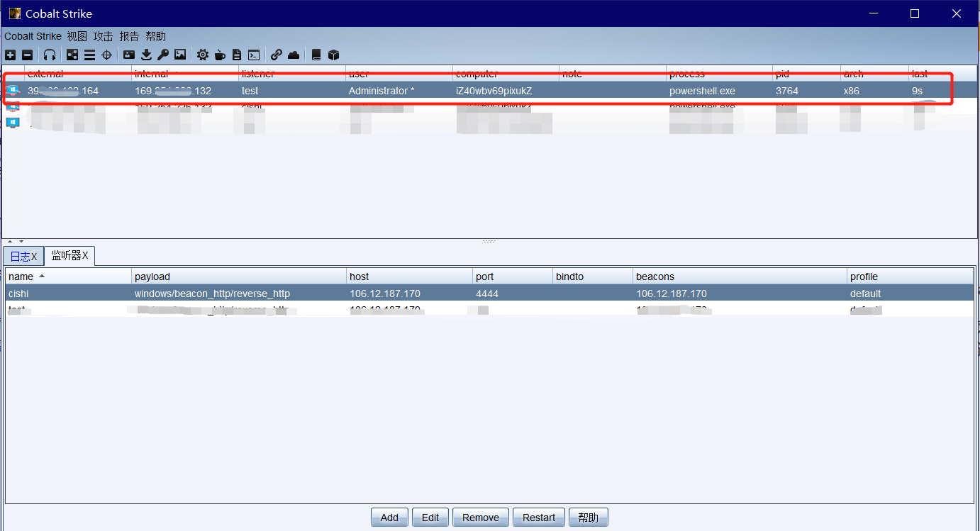Switch to Session Table view icon
The height and width of the screenshot is (531, 980).
point(89,55)
